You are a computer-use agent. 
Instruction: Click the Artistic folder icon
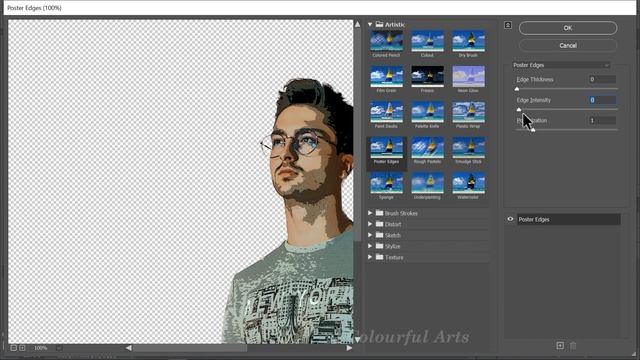[x=380, y=24]
